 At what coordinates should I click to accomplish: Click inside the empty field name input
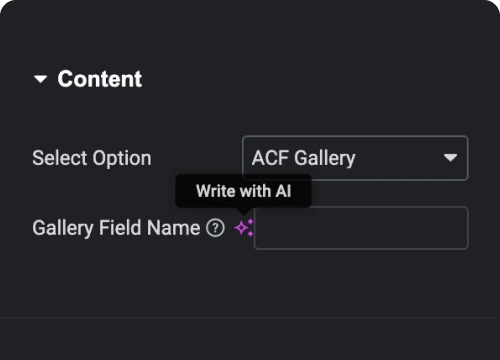[x=361, y=228]
